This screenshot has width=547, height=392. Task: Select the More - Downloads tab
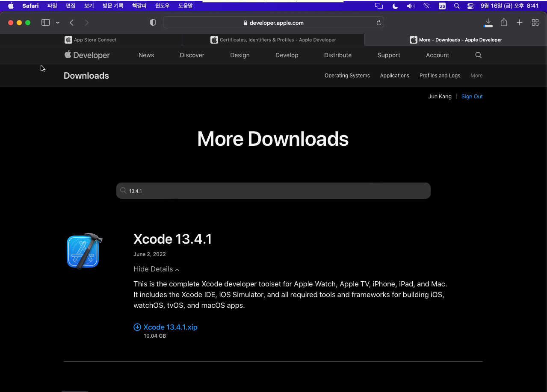tap(456, 40)
